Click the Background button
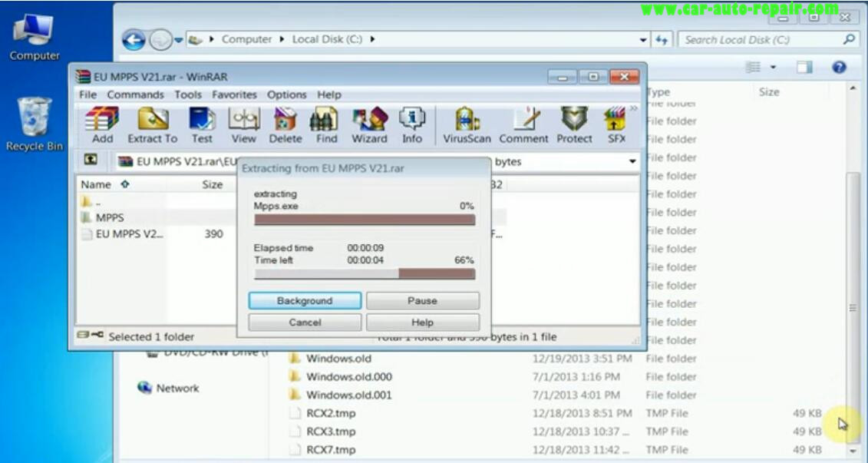This screenshot has height=463, width=868. [x=305, y=301]
